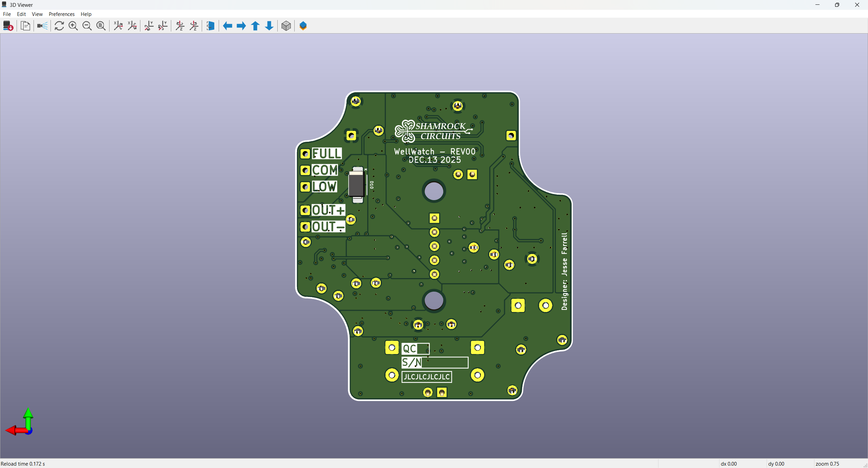Flip the board view
The image size is (868, 468).
211,26
